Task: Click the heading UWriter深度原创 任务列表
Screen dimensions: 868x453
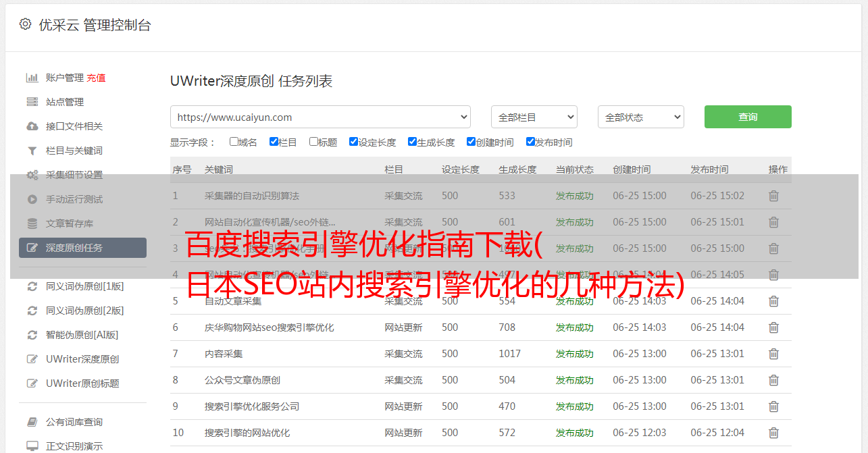Action: (251, 81)
